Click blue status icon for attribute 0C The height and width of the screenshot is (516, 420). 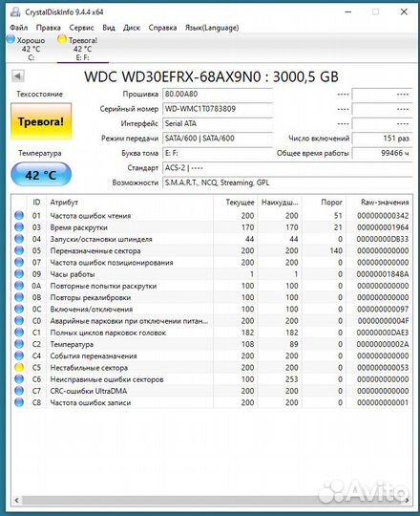[x=19, y=309]
